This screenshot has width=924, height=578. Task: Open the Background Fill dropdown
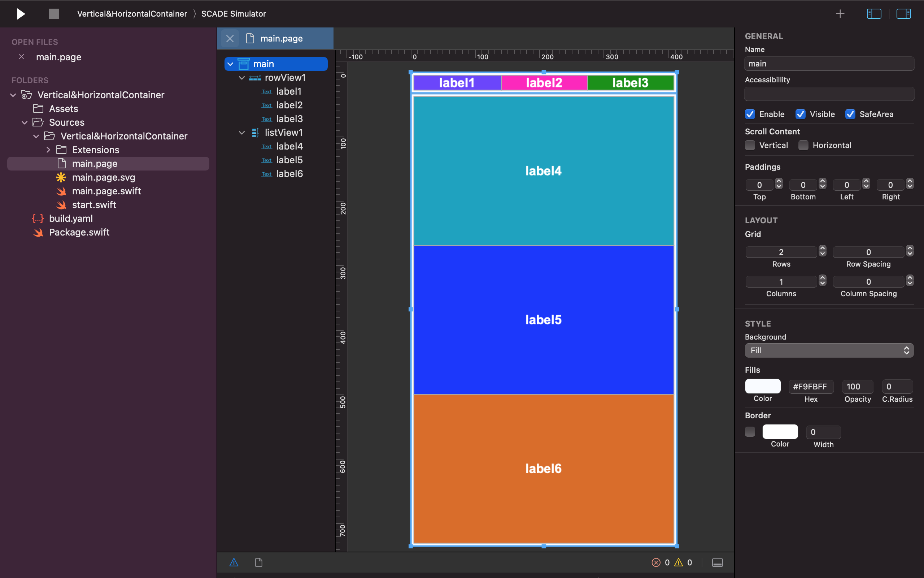pos(829,350)
